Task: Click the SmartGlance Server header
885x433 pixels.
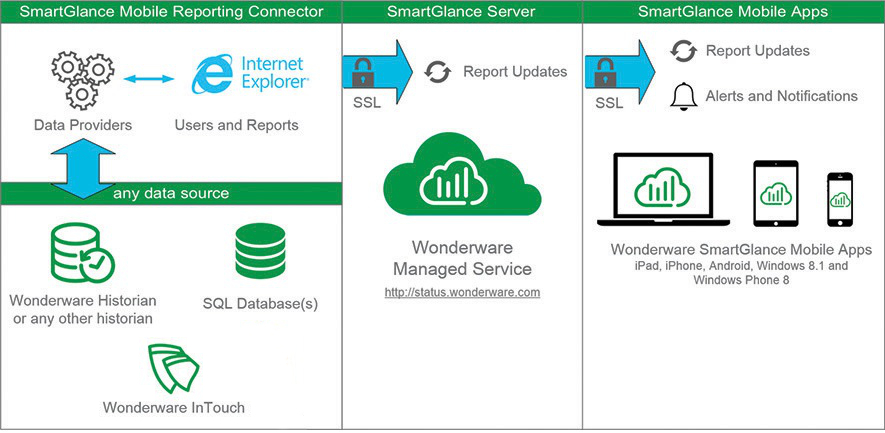Action: [462, 12]
